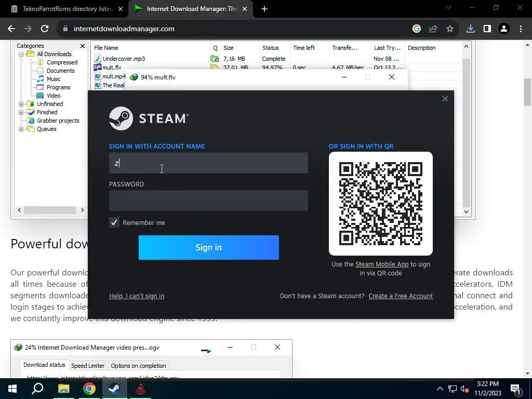
Task: Open the notification center icon
Action: pos(516,389)
